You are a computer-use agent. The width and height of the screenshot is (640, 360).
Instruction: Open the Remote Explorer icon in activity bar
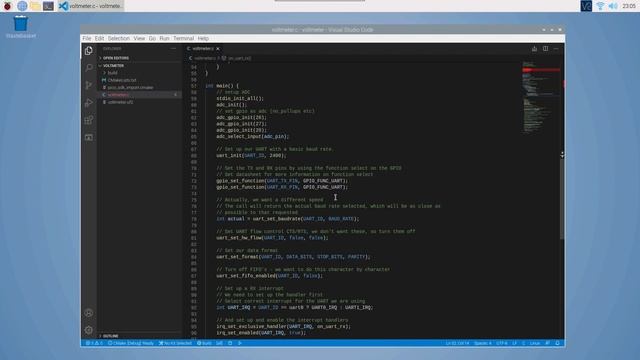89,138
